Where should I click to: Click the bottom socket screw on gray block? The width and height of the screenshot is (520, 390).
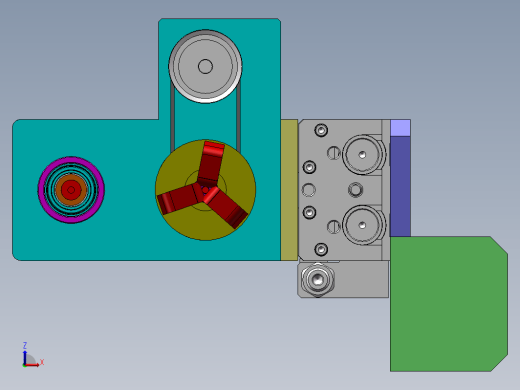coord(321,249)
